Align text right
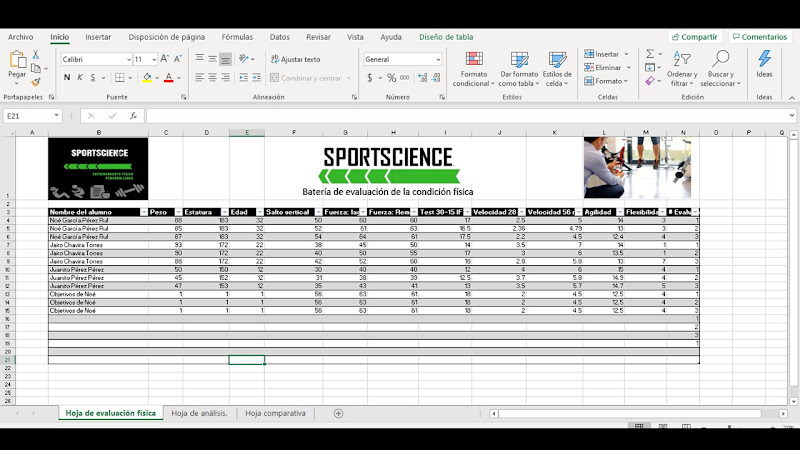800x450 pixels. pos(225,78)
